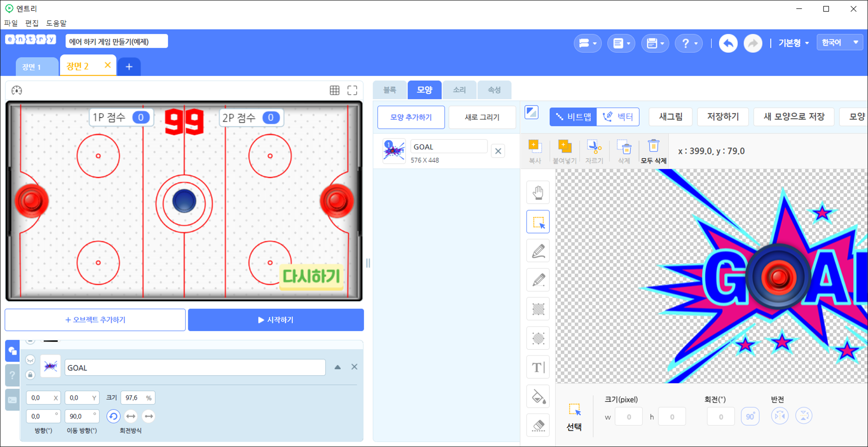
Task: Click the 새그림 button
Action: tap(670, 117)
